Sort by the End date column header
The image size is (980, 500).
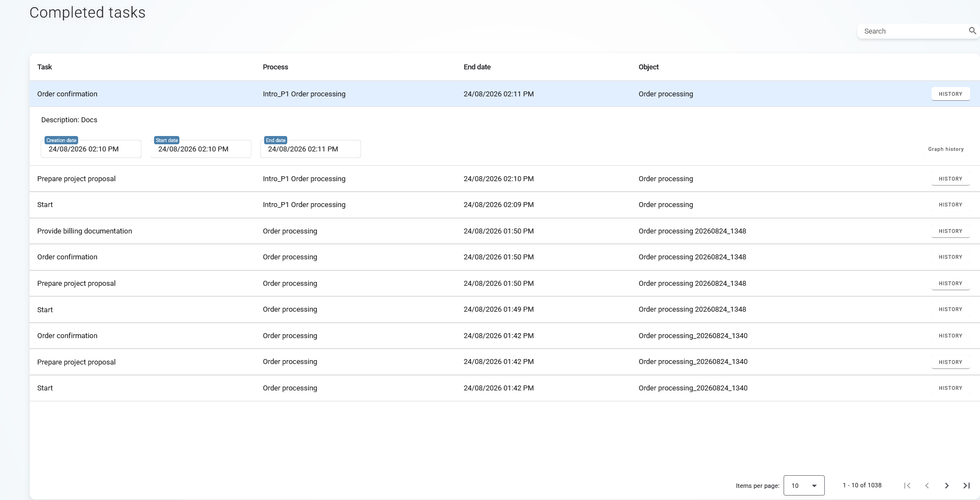point(477,67)
